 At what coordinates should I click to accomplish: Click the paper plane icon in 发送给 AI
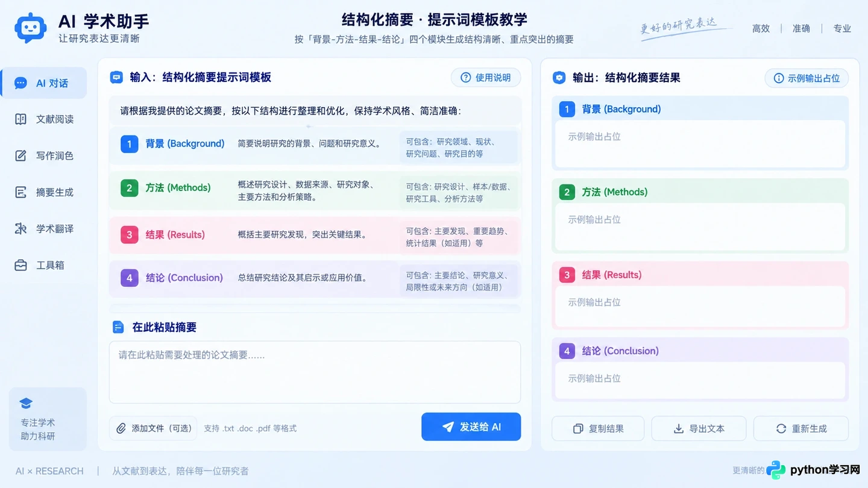[448, 427]
